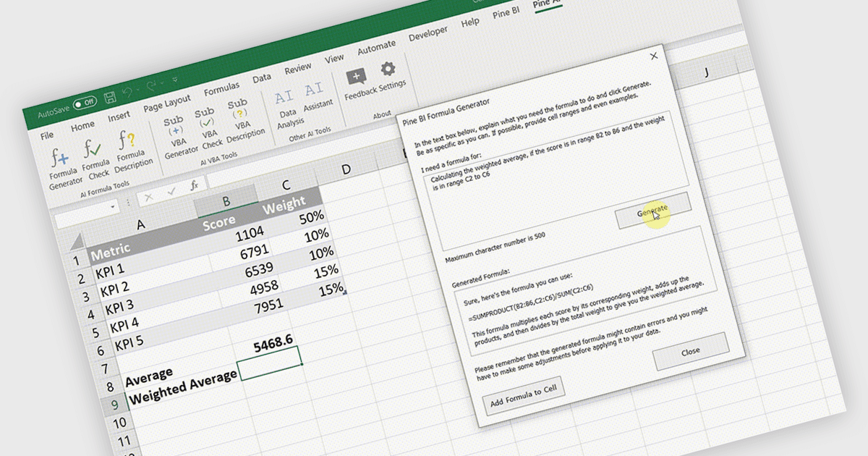This screenshot has width=868, height=456.
Task: Close the Formula Generator dialog with X
Action: click(x=655, y=56)
